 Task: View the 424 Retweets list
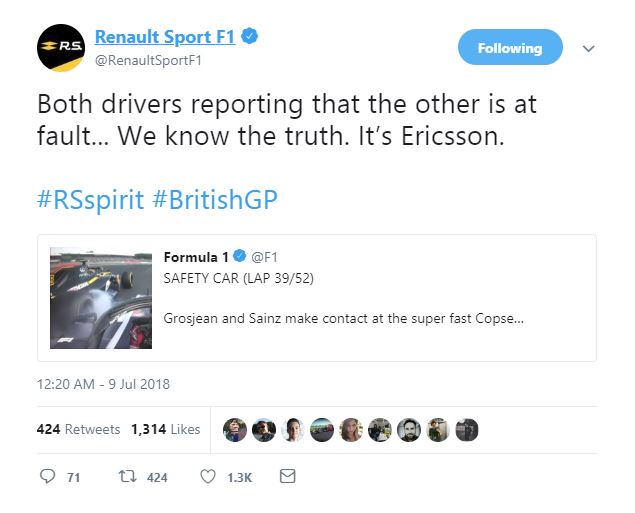coord(78,429)
